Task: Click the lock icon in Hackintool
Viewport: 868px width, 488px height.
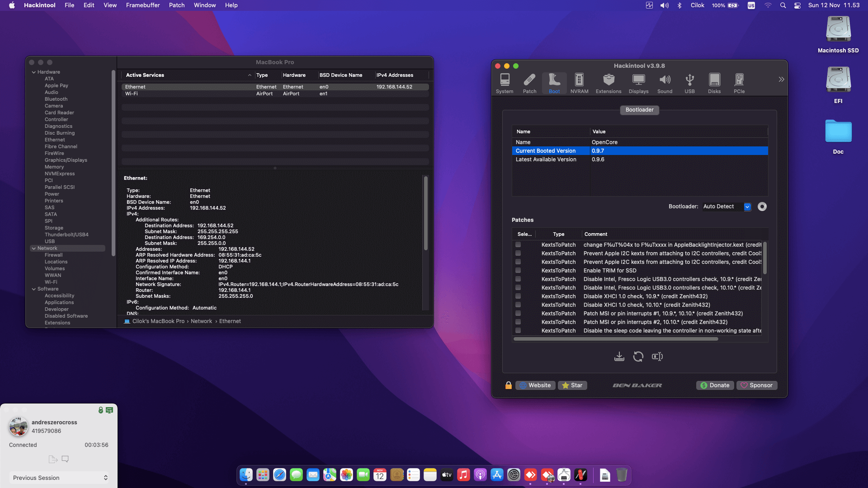Action: click(x=509, y=385)
